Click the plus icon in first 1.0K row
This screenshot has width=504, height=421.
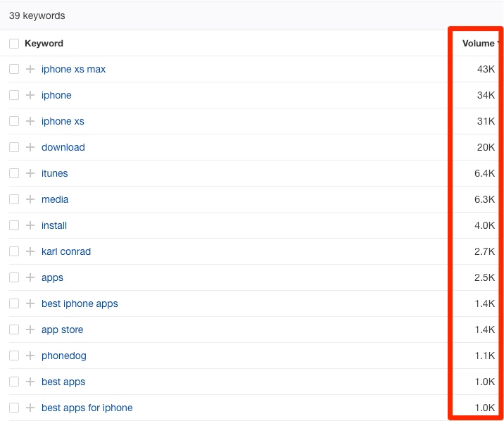click(x=30, y=382)
